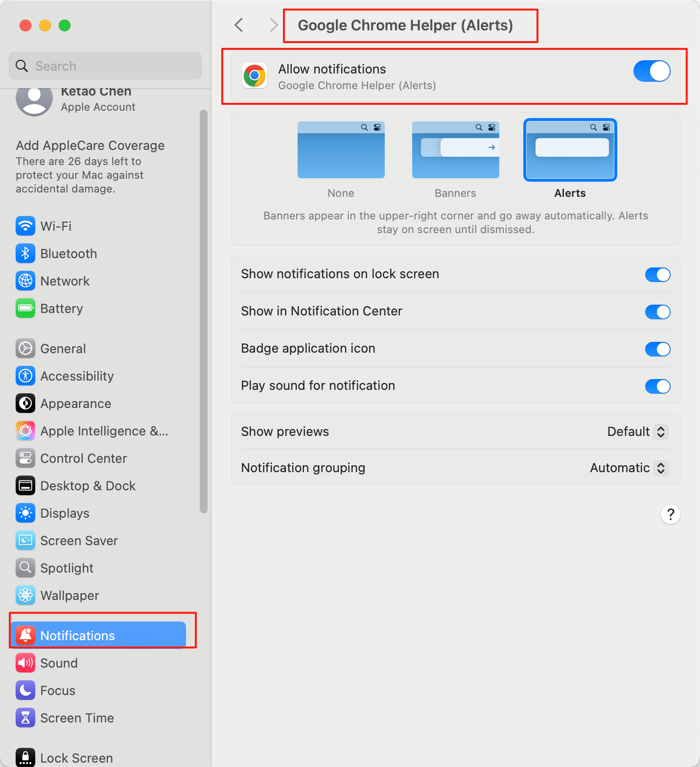
Task: Click the Google Chrome Helper (Alerts) title
Action: pyautogui.click(x=405, y=25)
